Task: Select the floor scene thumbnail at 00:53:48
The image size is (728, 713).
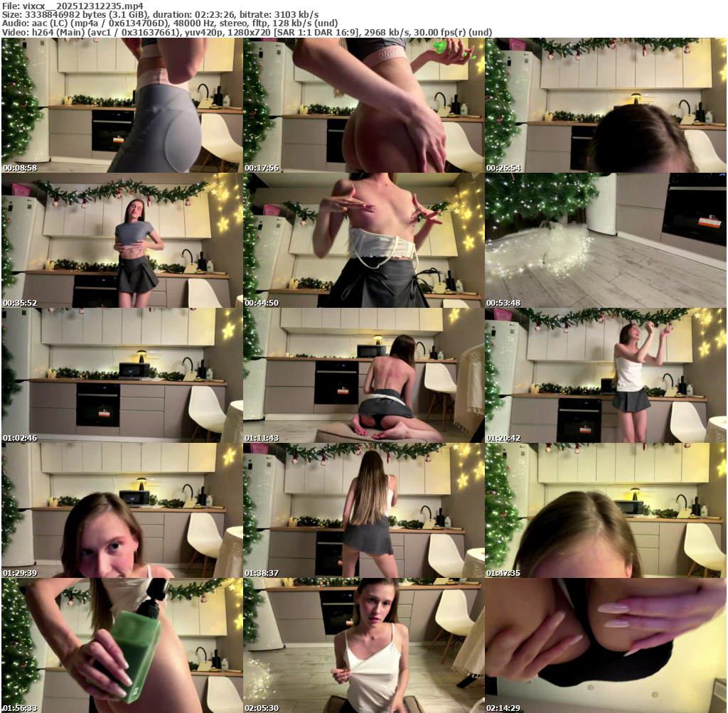Action: [605, 240]
